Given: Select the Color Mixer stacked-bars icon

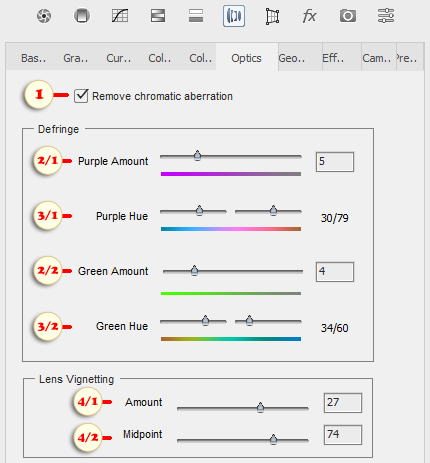Looking at the screenshot, I should pos(158,16).
